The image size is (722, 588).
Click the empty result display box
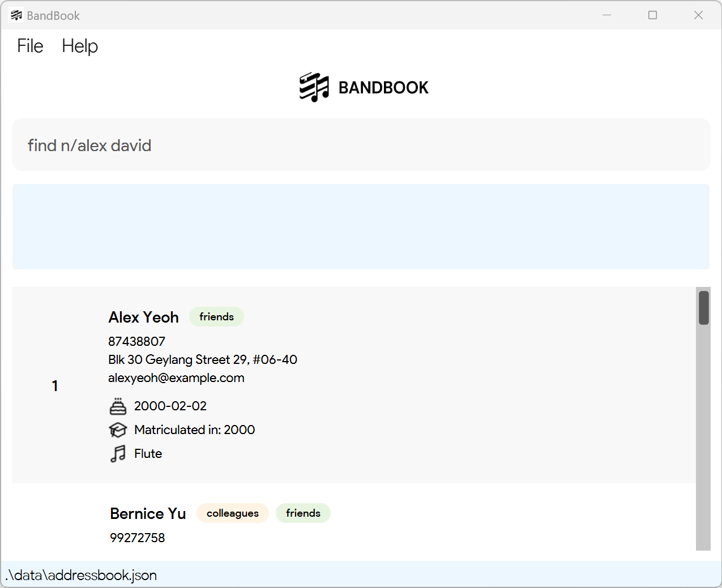point(361,226)
